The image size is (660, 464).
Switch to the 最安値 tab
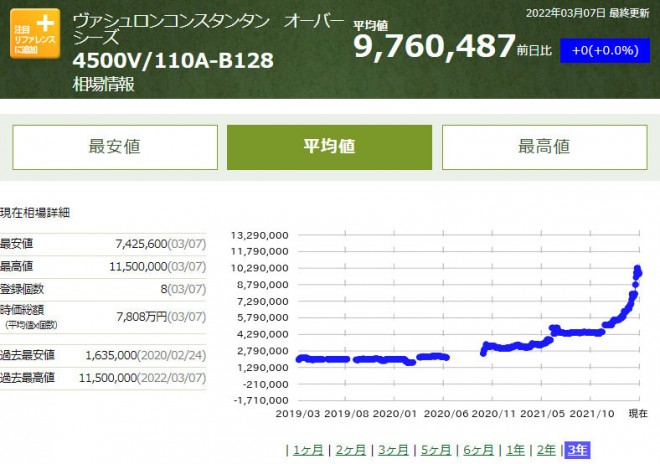(x=114, y=147)
